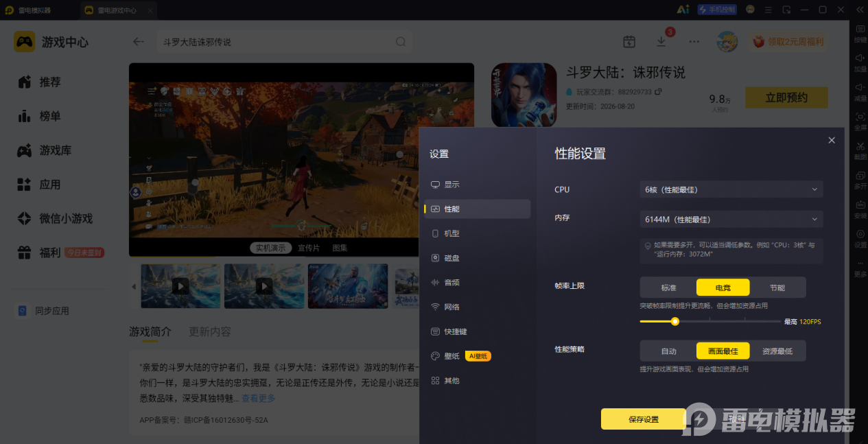The image size is (868, 444).
Task: Open the calendar download schedule icon
Action: click(629, 42)
